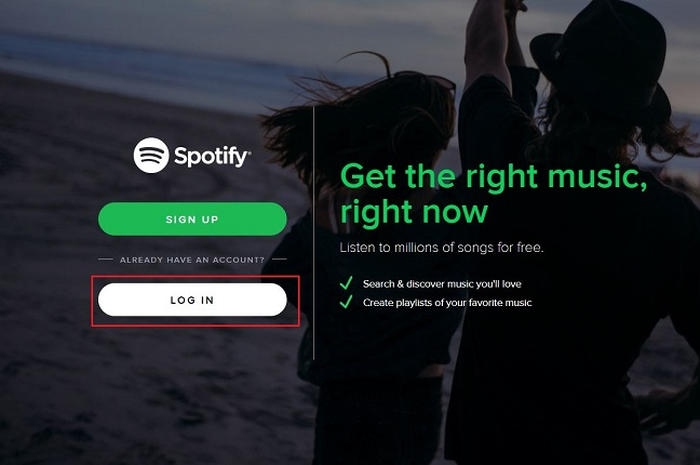Click the ALREADY HAVE AN ACCOUNT? label

coord(192,260)
